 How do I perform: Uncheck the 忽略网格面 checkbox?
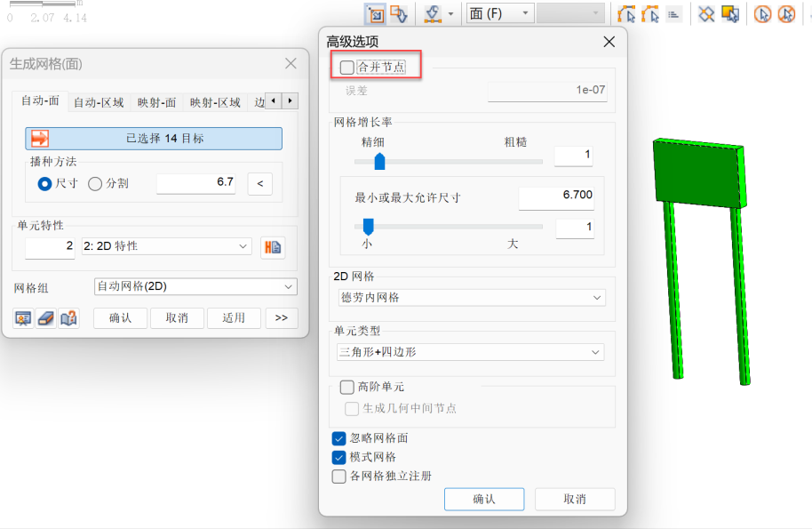(x=338, y=438)
